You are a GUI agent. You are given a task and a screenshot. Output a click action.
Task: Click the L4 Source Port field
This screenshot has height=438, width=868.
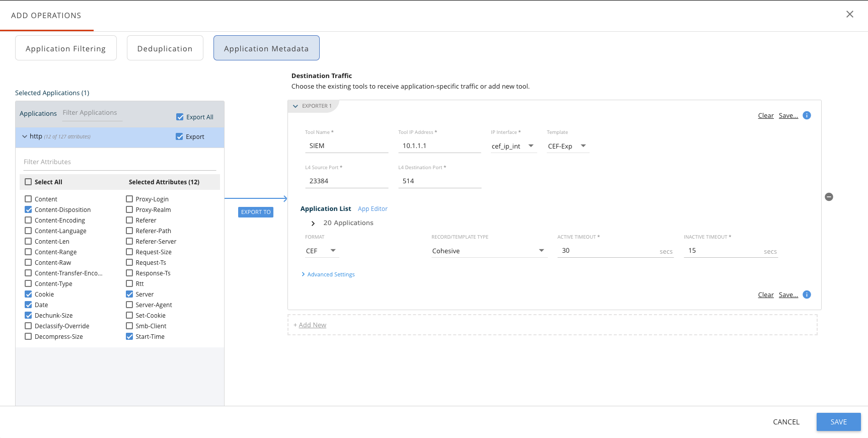(x=346, y=181)
